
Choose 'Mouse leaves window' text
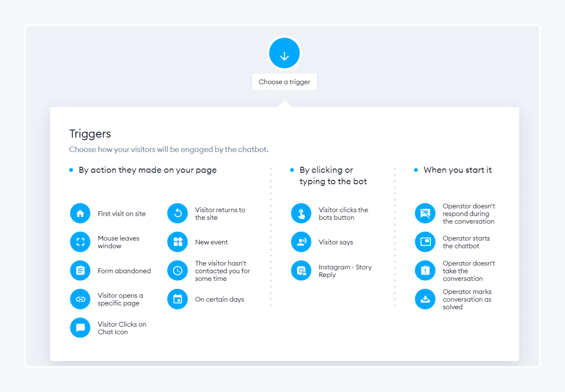(119, 242)
